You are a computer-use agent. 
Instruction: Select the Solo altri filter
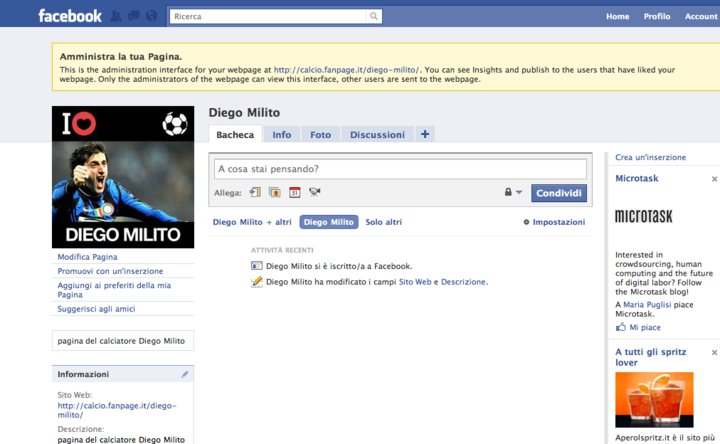click(383, 222)
